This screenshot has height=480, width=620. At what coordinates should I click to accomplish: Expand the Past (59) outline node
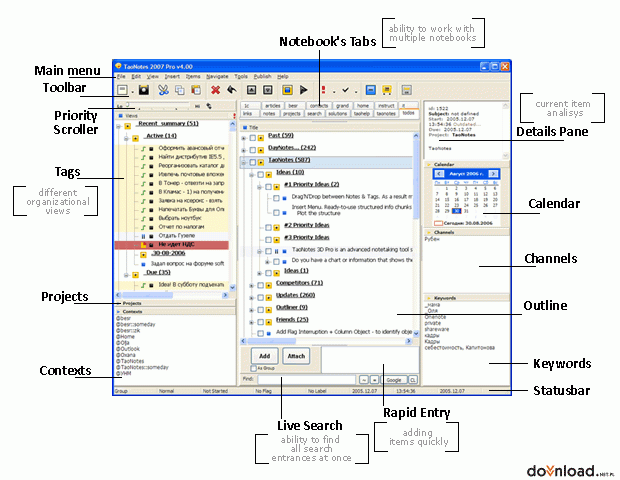244,138
